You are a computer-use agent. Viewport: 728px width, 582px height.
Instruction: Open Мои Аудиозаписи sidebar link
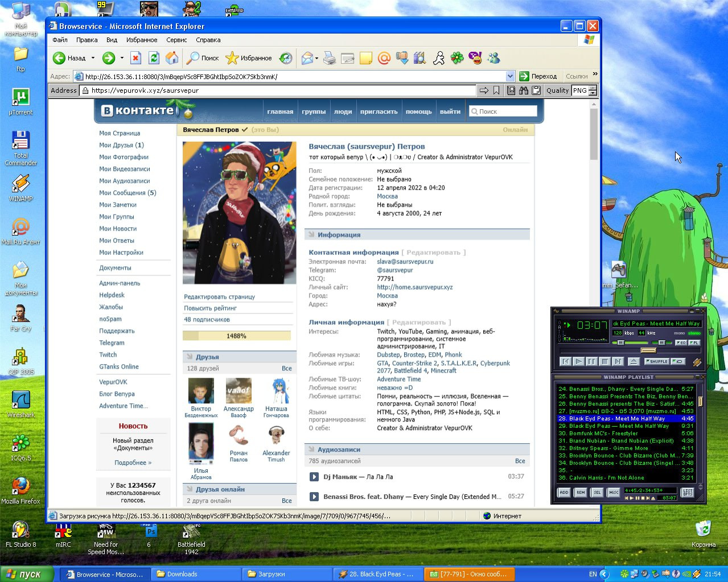pos(125,181)
